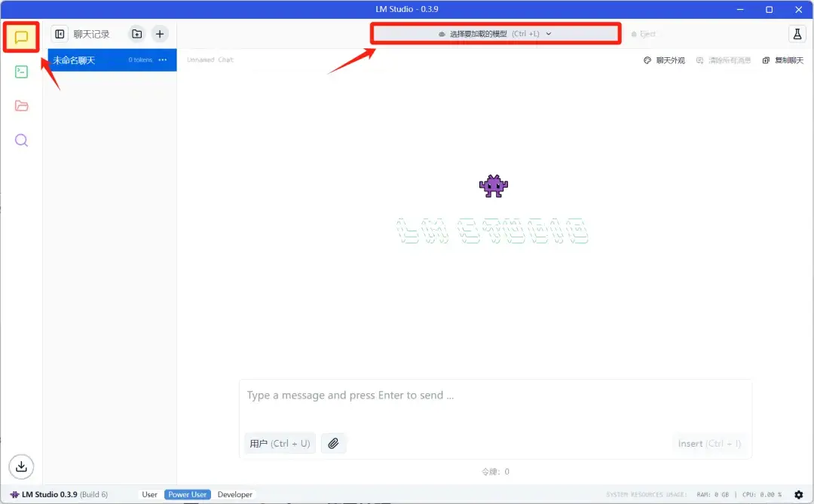
Task: Click the Insert message button
Action: coord(709,443)
